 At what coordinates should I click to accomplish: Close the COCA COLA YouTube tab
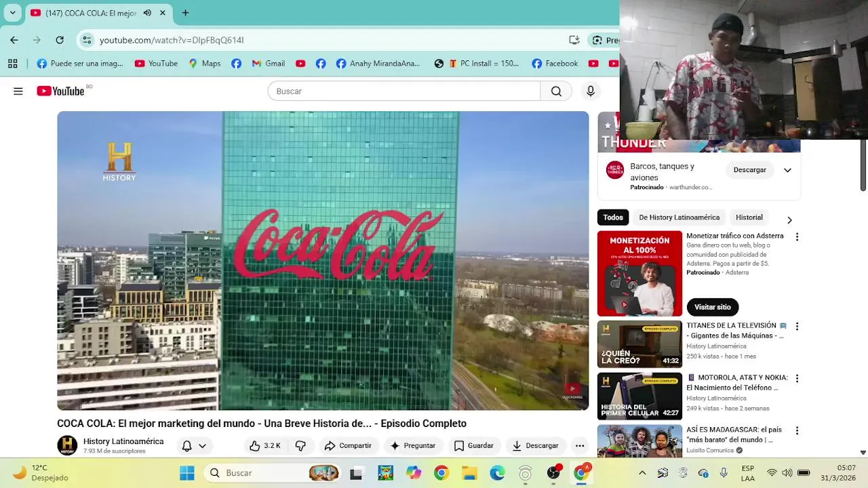[163, 13]
